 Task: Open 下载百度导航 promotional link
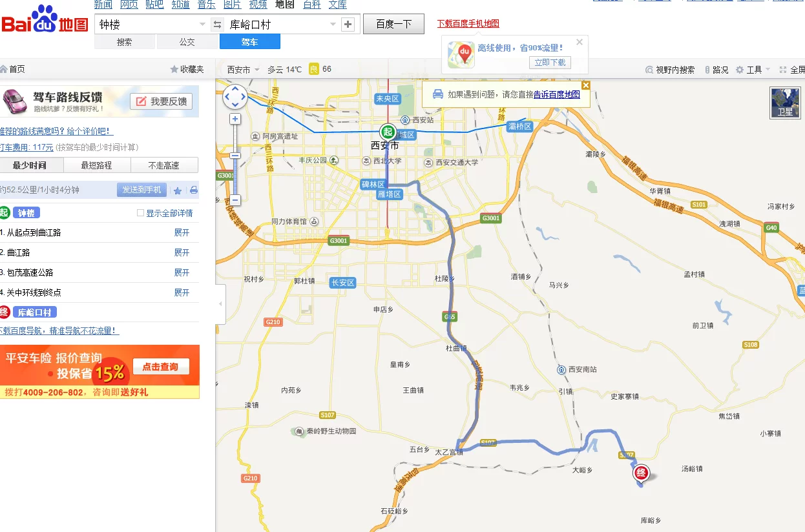click(59, 331)
